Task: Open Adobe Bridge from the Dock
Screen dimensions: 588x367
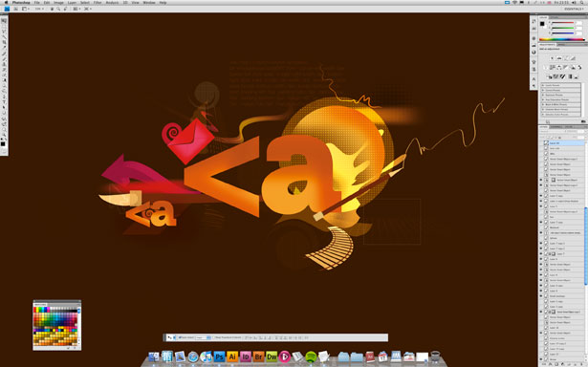Action: pos(258,356)
